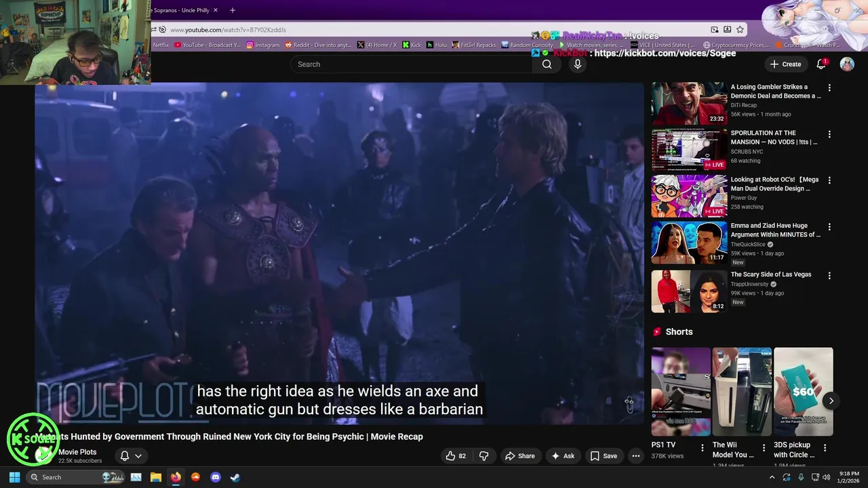Image resolution: width=868 pixels, height=488 pixels.
Task: Open a new browser tab with plus
Action: (233, 10)
